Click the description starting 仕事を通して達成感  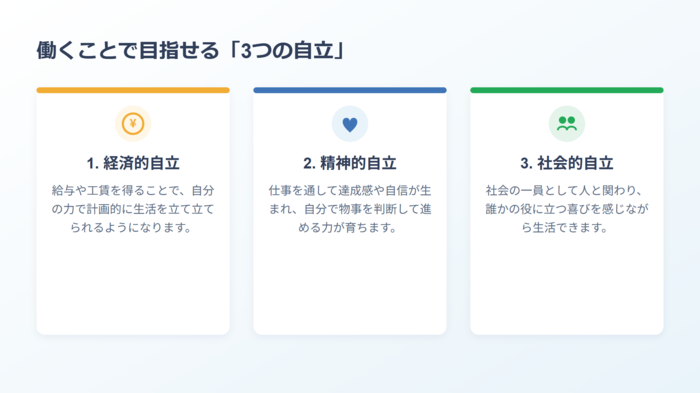(x=350, y=209)
